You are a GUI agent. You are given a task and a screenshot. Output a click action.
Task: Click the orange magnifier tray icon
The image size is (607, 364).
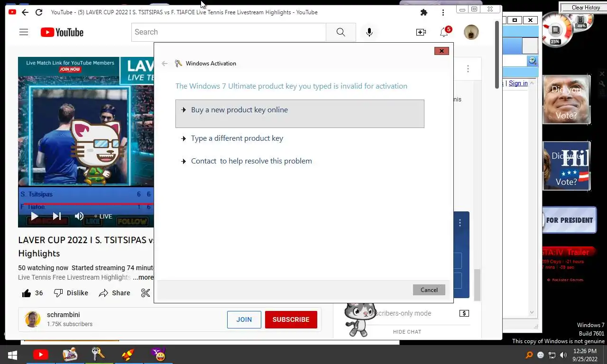click(529, 355)
